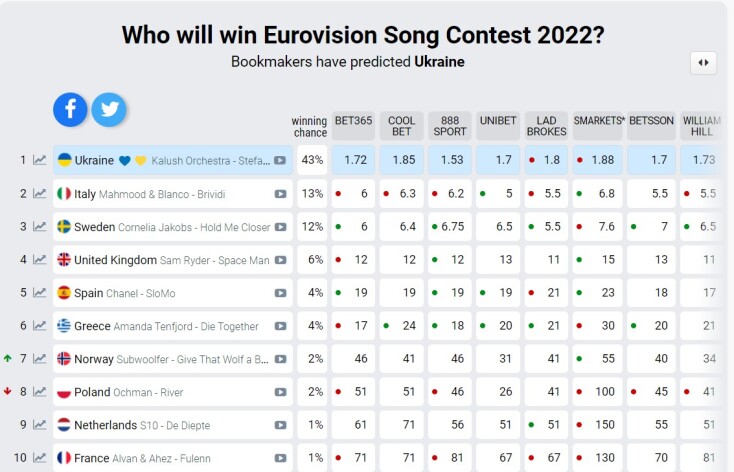Play United Kingdom Space Man video

(280, 260)
